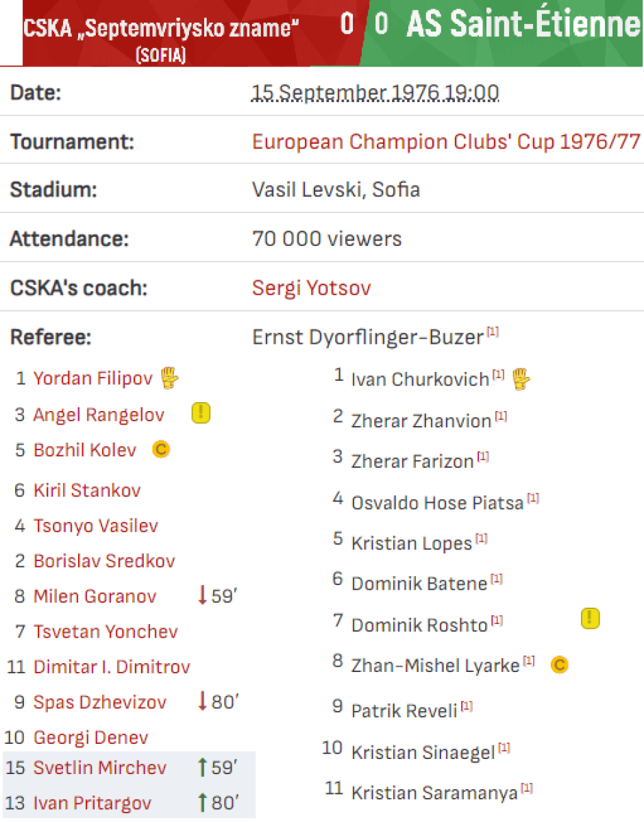Click Zhan-Mishel Lyarke's captain badge icon
The height and width of the screenshot is (822, 644).
(560, 664)
